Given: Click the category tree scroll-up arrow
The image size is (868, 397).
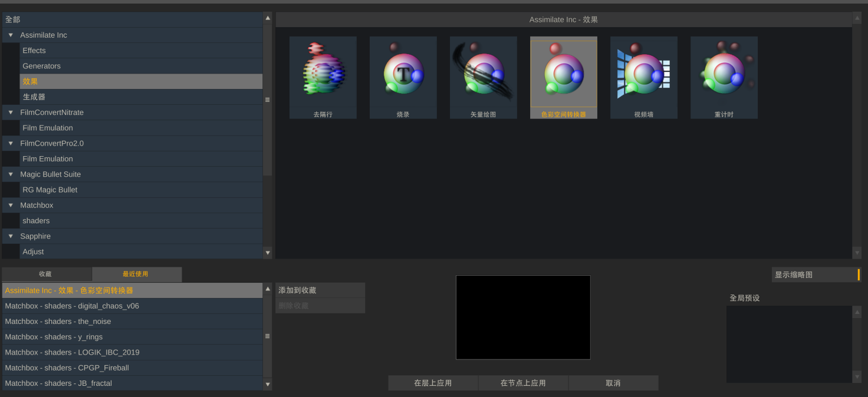Looking at the screenshot, I should tap(268, 18).
